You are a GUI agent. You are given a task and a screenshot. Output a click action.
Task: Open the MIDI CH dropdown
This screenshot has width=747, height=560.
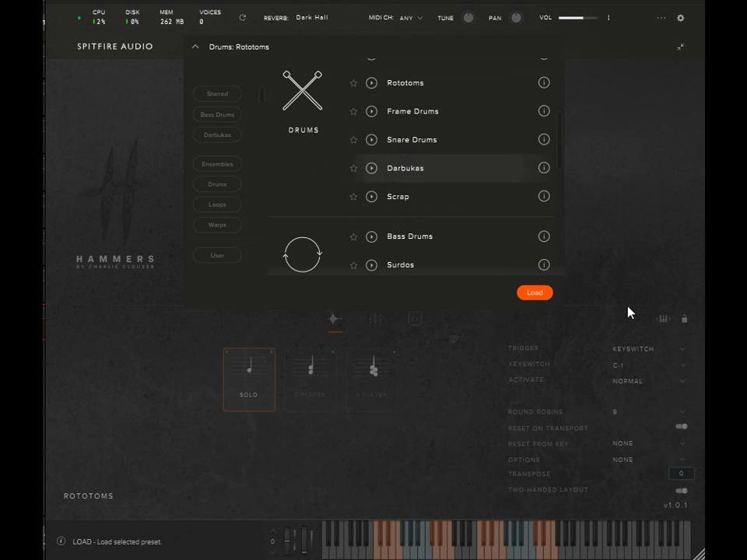[x=411, y=17]
